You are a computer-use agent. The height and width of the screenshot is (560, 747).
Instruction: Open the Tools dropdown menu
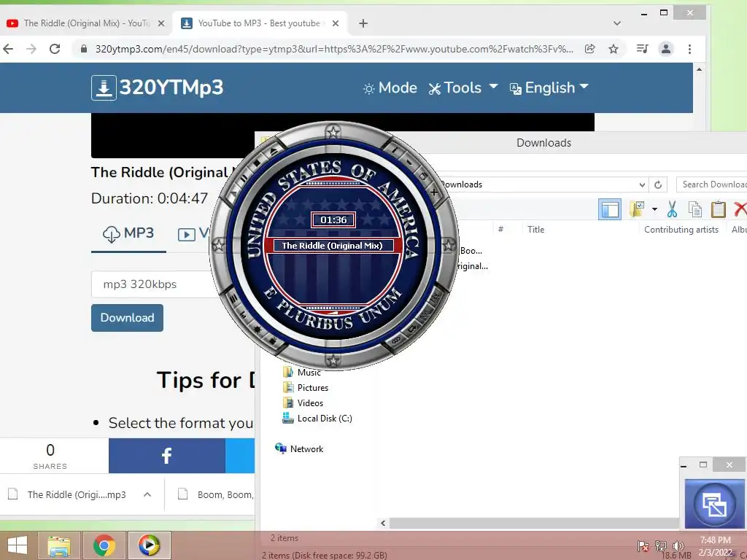click(463, 88)
